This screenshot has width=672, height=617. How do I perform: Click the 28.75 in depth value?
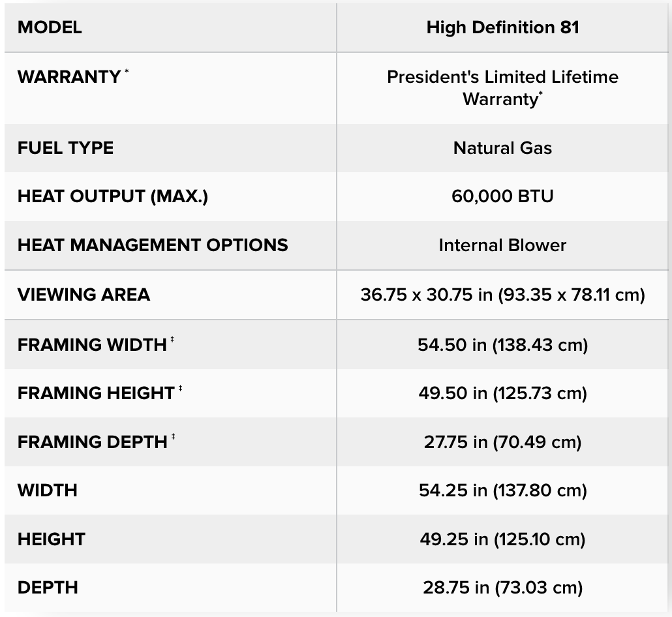click(x=502, y=587)
